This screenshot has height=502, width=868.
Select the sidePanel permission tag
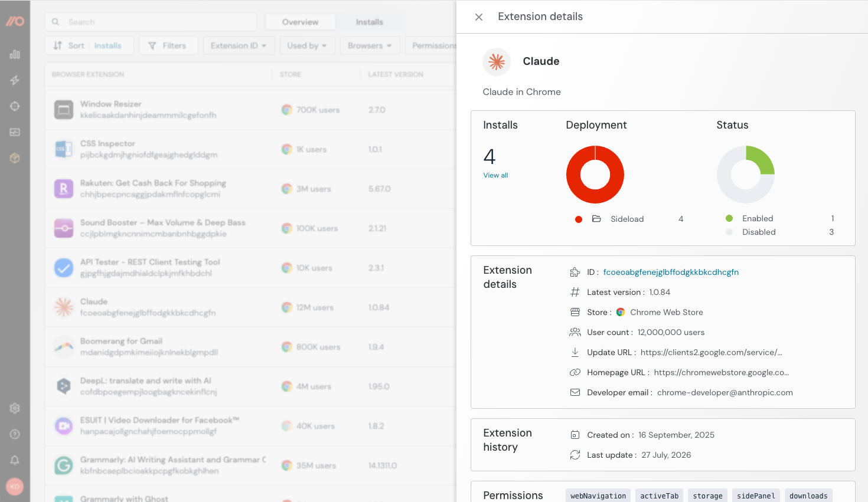[756, 496]
